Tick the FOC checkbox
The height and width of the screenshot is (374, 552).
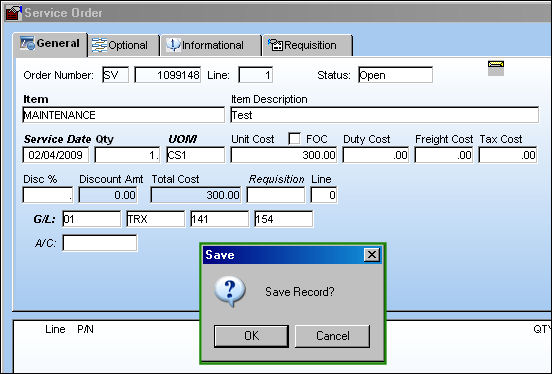coord(294,138)
